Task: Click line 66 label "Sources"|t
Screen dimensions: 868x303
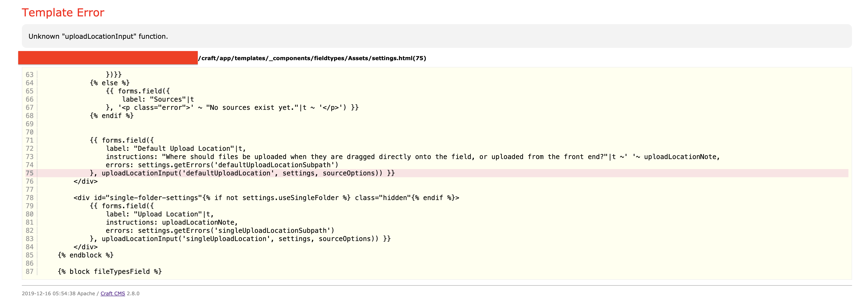Action: (158, 99)
